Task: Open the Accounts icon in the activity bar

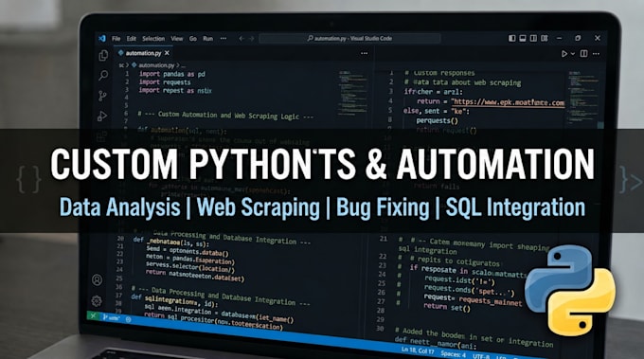Action: coord(97,280)
